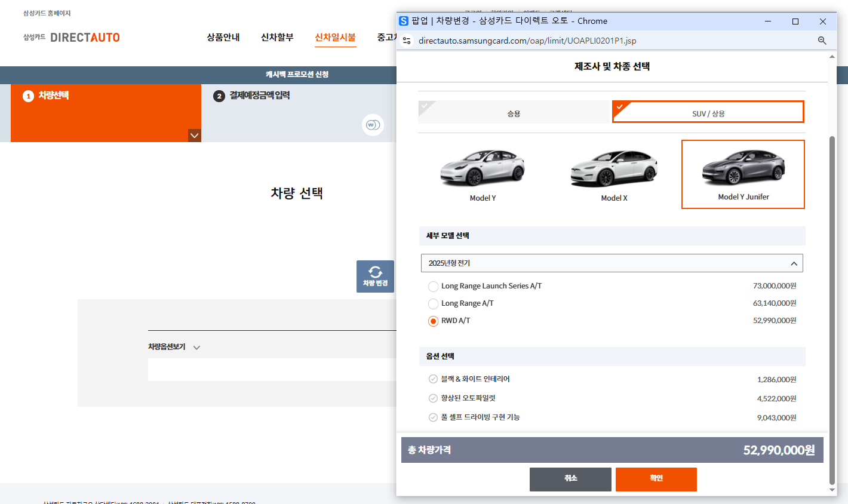Image resolution: width=848 pixels, height=504 pixels.
Task: Click the 세부 모델 선택 heading
Action: click(447, 236)
